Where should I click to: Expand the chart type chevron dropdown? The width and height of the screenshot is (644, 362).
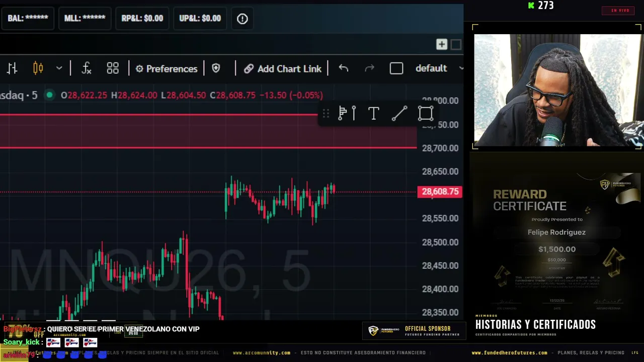(59, 68)
